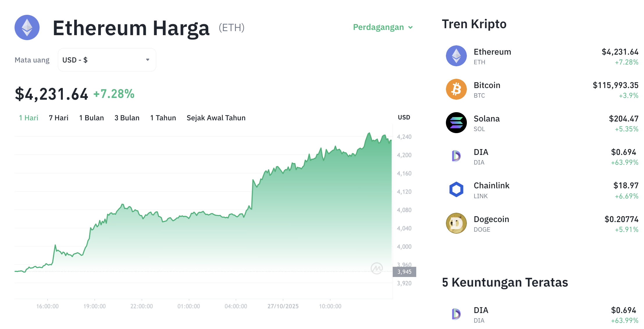Click the Solana logo icon

456,123
